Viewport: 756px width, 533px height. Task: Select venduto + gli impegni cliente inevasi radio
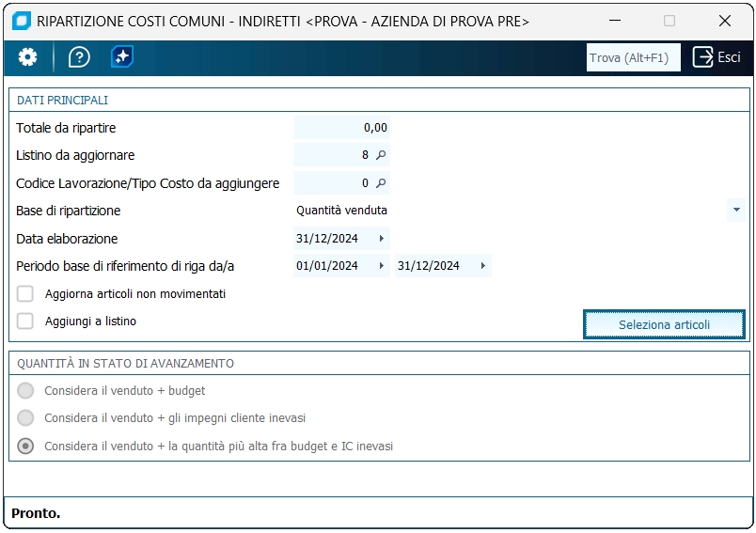pyautogui.click(x=25, y=417)
